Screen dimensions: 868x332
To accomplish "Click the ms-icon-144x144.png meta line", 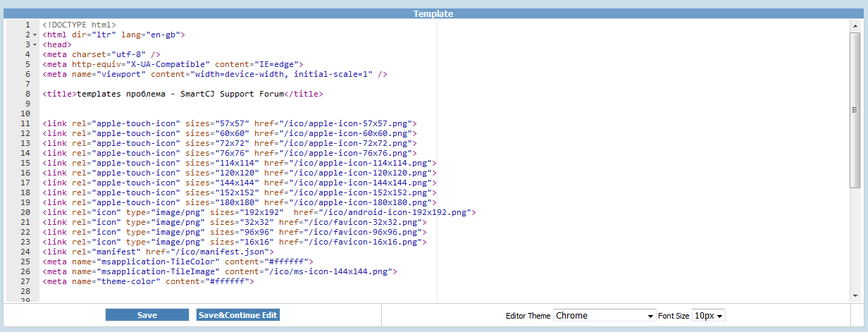I will point(220,271).
